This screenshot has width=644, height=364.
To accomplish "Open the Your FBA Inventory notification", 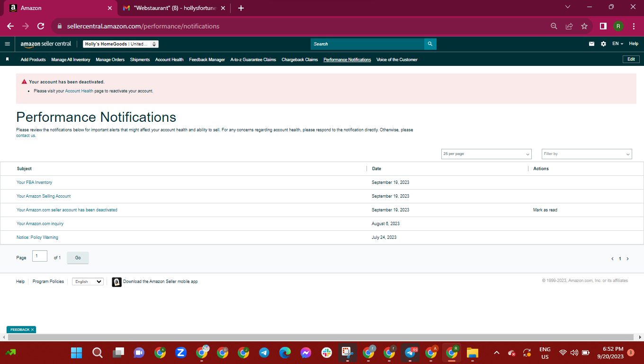I will tap(35, 182).
